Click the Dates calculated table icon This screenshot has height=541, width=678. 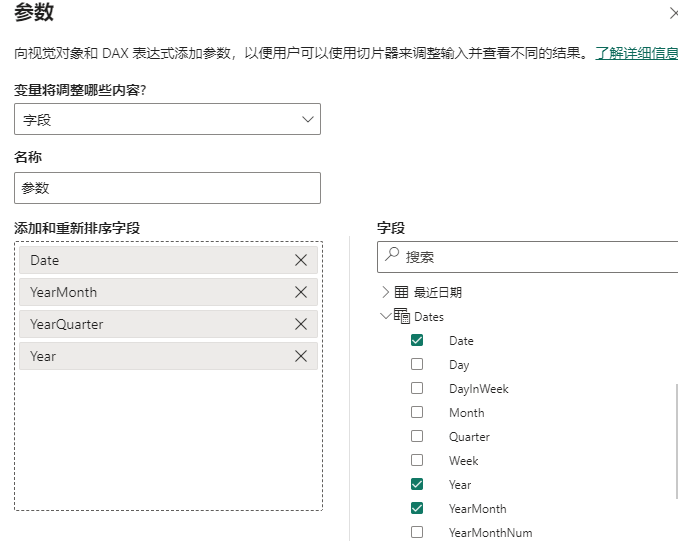point(402,316)
